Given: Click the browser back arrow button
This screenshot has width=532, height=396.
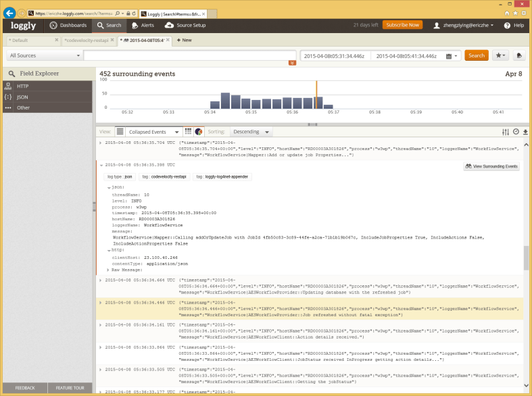Looking at the screenshot, I should point(9,13).
